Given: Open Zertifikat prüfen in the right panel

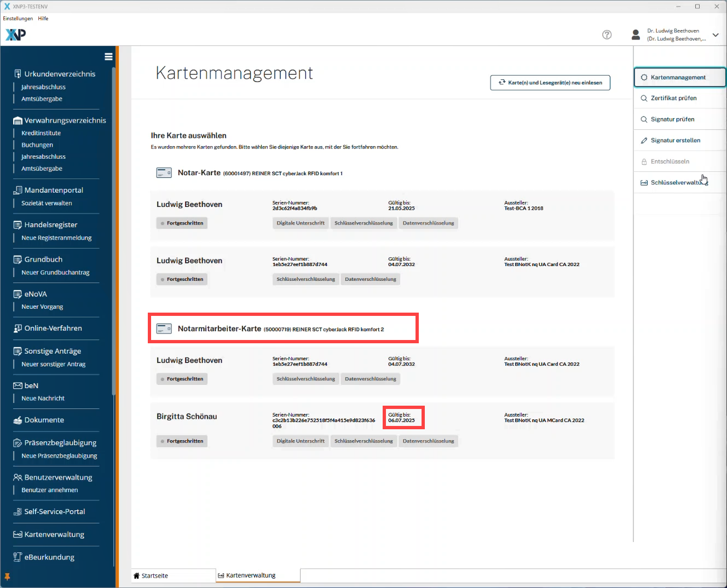Looking at the screenshot, I should pyautogui.click(x=680, y=98).
